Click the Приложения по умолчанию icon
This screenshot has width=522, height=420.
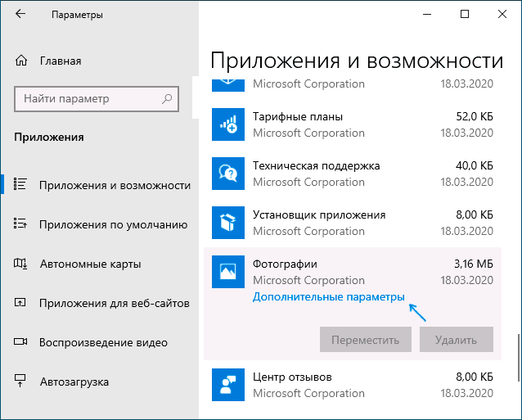pyautogui.click(x=20, y=224)
